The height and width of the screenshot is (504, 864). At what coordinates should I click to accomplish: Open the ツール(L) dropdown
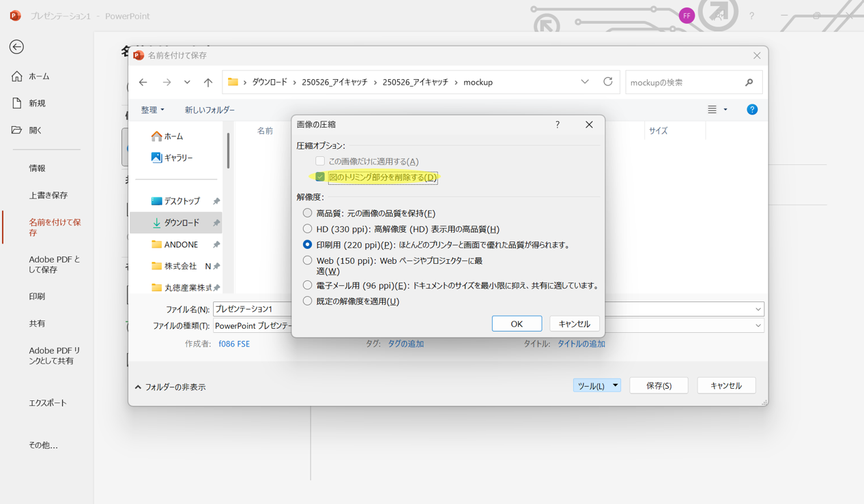coord(596,386)
